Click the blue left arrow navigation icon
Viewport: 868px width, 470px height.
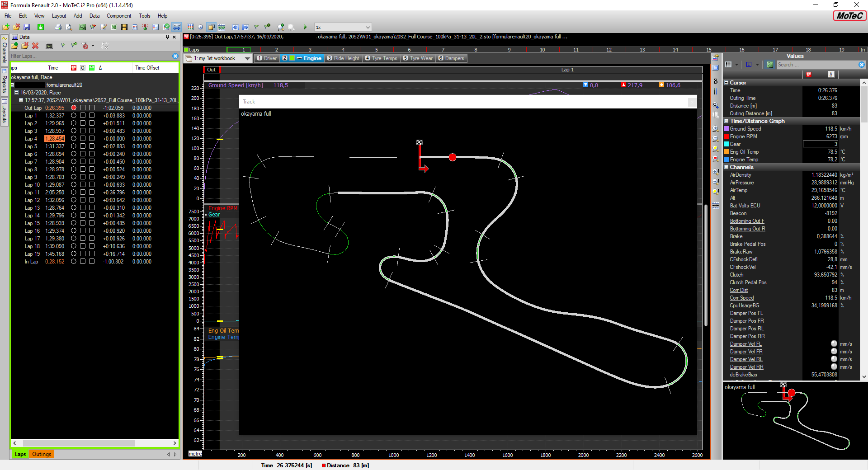236,27
